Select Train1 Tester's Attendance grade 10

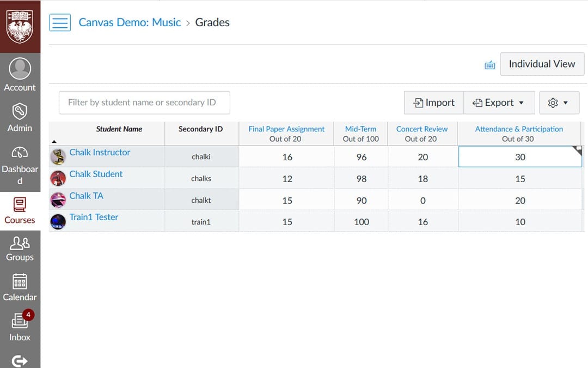pyautogui.click(x=520, y=221)
